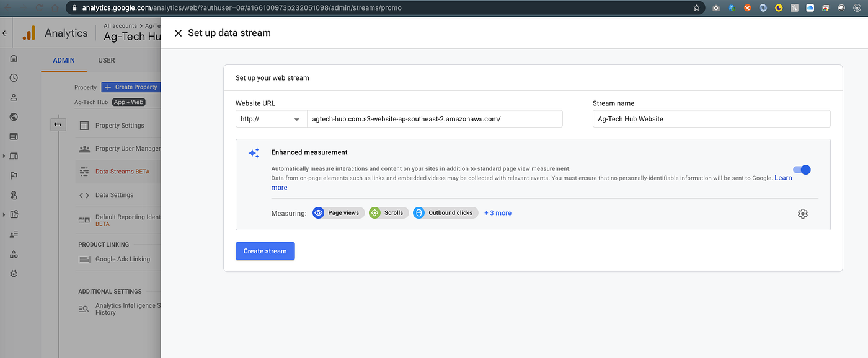Open the card-layout icon in the sidebar

point(14,136)
